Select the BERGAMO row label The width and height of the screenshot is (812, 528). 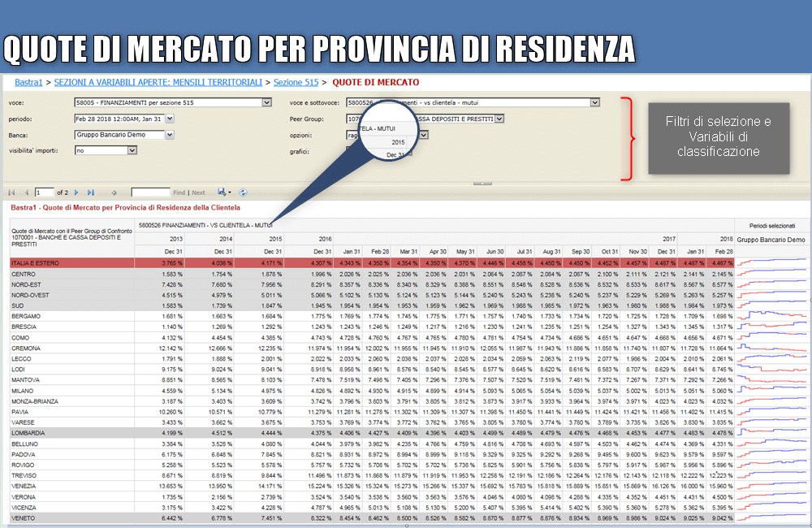click(x=26, y=316)
